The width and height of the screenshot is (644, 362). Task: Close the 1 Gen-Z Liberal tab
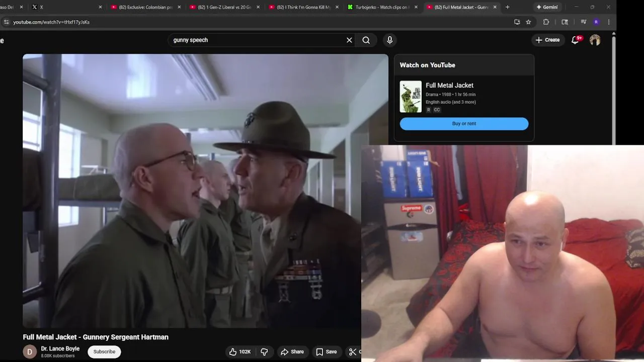point(258,7)
